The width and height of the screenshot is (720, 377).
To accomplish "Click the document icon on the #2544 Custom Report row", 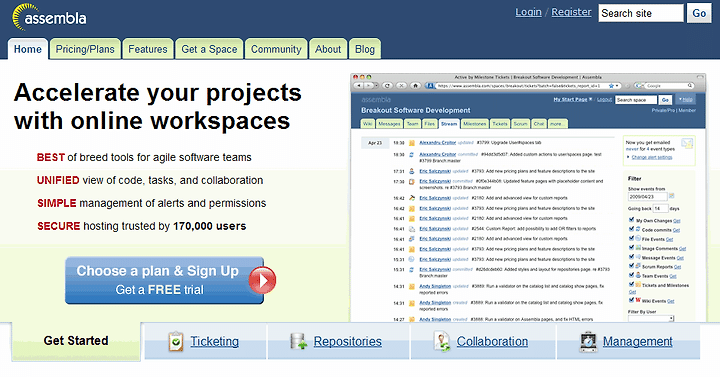I will coord(412,229).
